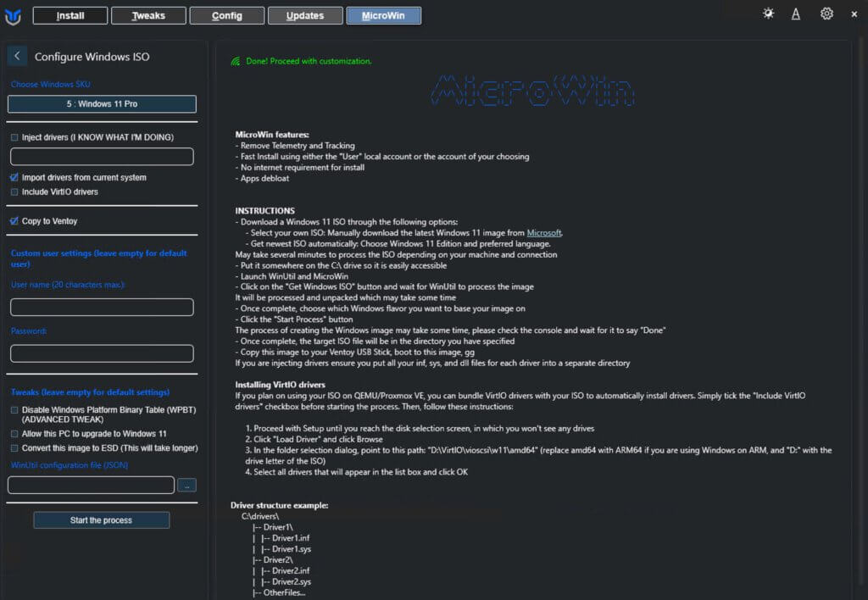868x600 pixels.
Task: Focus the driver injection path field
Action: [102, 157]
